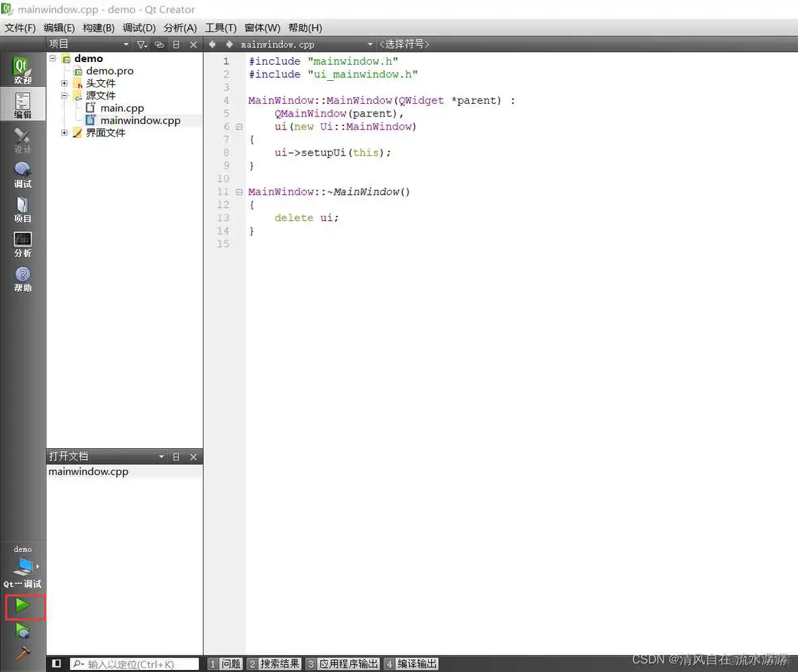Image resolution: width=798 pixels, height=672 pixels.
Task: Open the <选择符号> symbol dropdown
Action: tap(404, 44)
